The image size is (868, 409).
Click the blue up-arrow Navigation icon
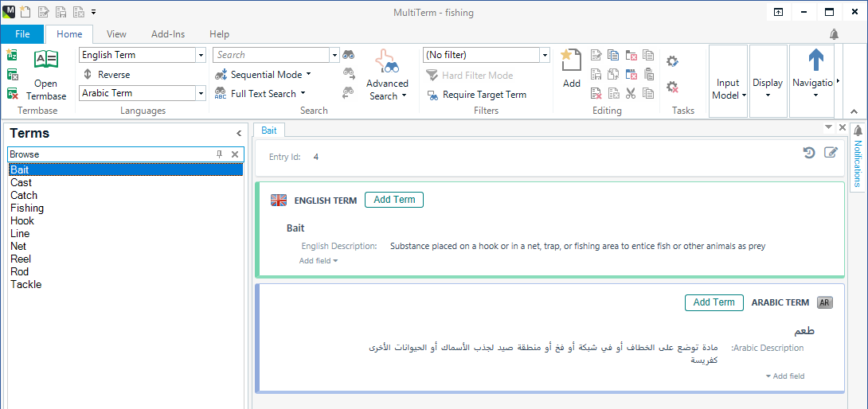816,60
